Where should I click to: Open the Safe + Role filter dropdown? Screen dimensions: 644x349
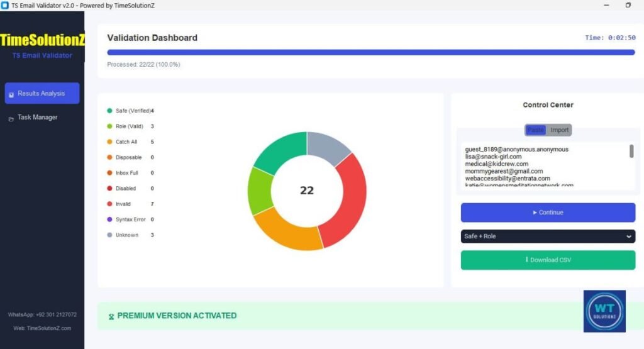tap(548, 236)
